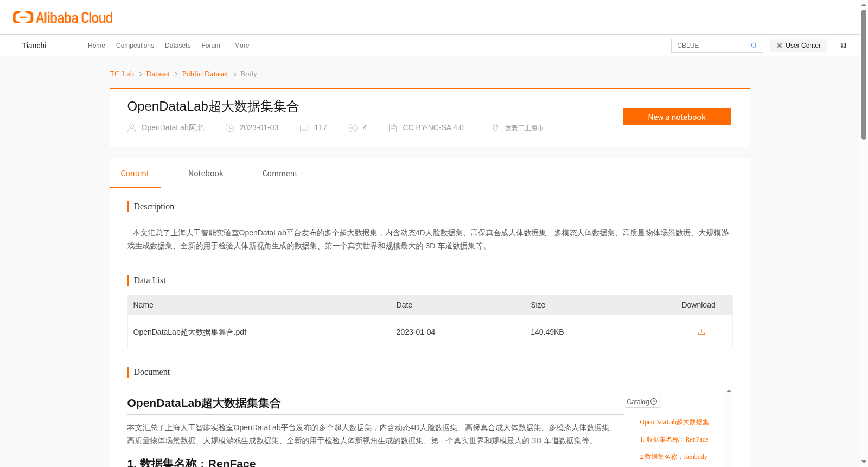Image resolution: width=868 pixels, height=467 pixels.
Task: Open the Forum menu item
Action: click(x=211, y=46)
